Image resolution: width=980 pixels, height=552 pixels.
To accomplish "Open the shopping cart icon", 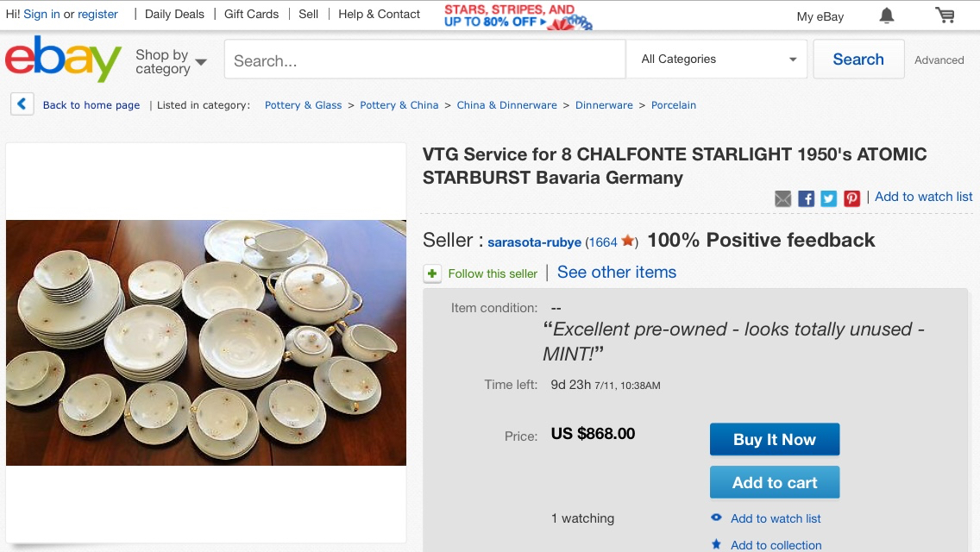I will tap(945, 16).
